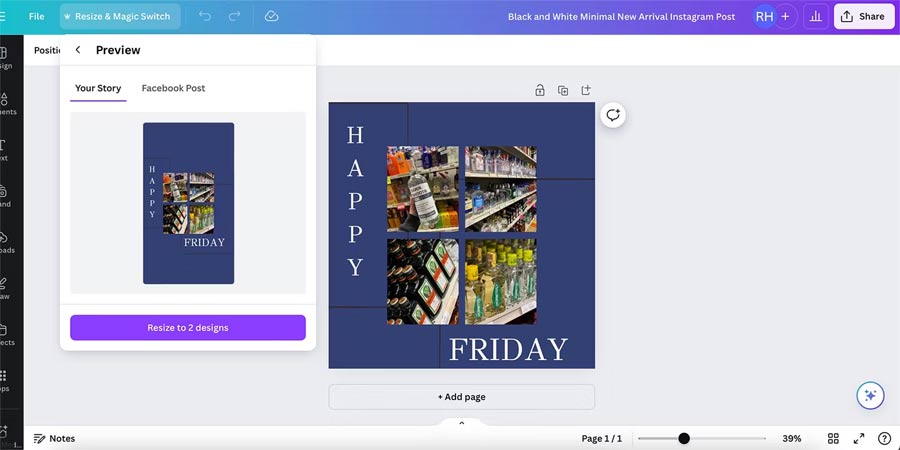Viewport: 900px width, 450px height.
Task: Open the Apps sidebar tab
Action: [4, 381]
